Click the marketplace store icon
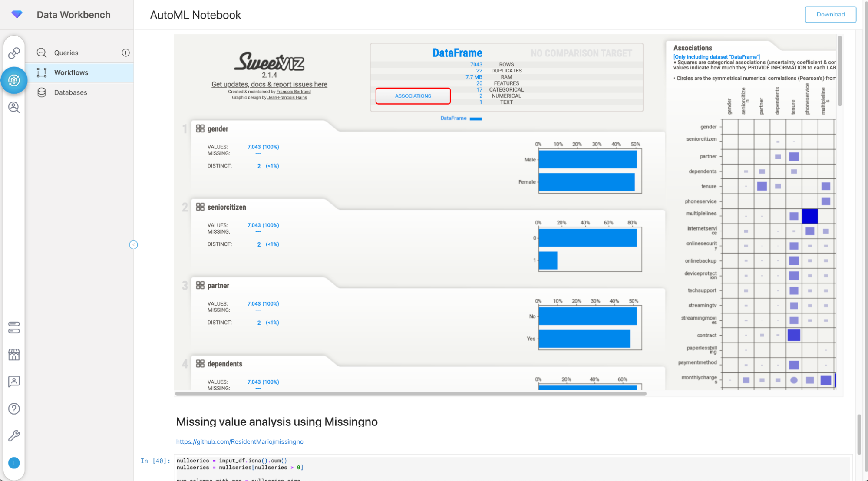 [x=14, y=355]
